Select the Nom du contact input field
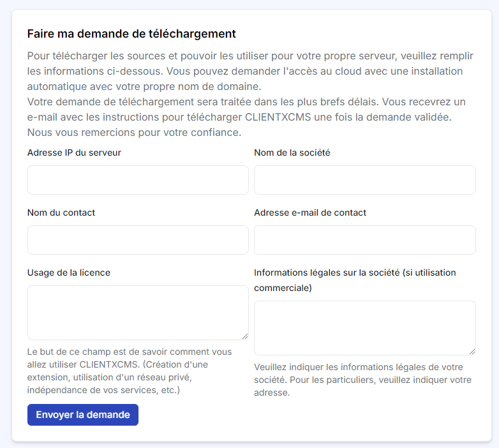Screen dimensions: 499x448 138,240
